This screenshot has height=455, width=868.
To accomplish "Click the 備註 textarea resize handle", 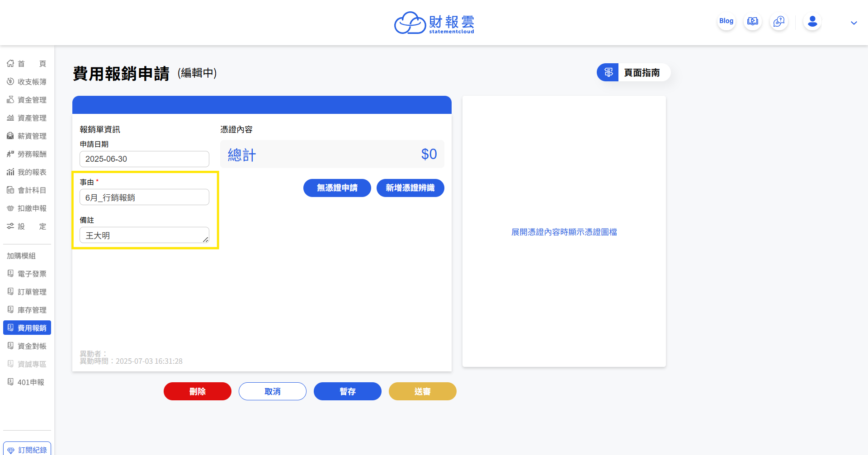I will 206,239.
